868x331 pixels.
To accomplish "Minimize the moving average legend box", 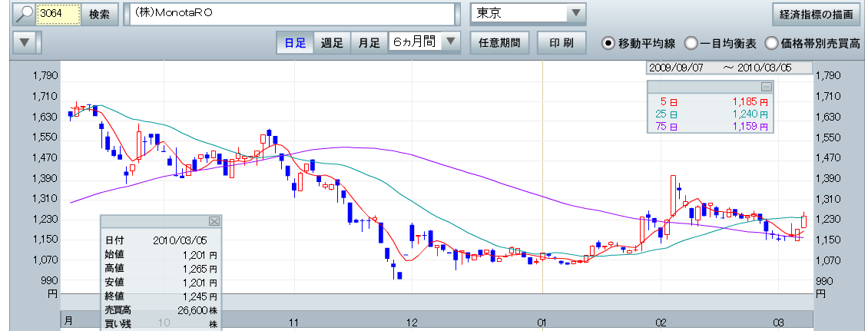I will 766,87.
